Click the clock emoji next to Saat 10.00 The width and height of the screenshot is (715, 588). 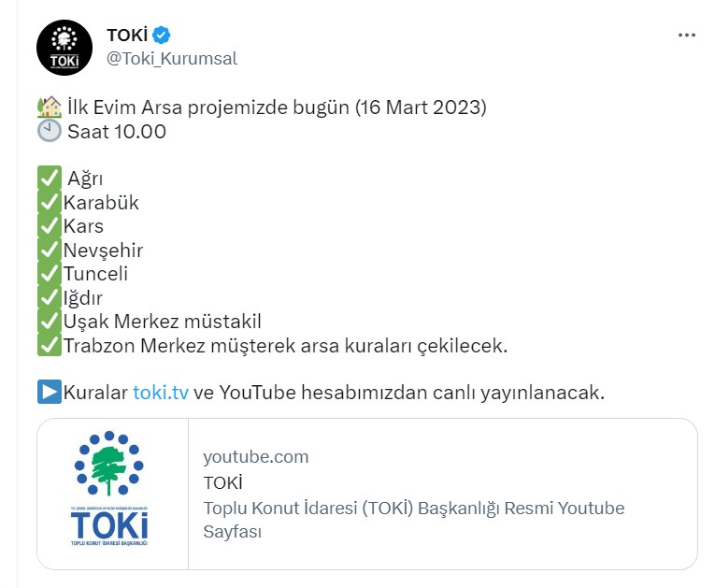[50, 132]
